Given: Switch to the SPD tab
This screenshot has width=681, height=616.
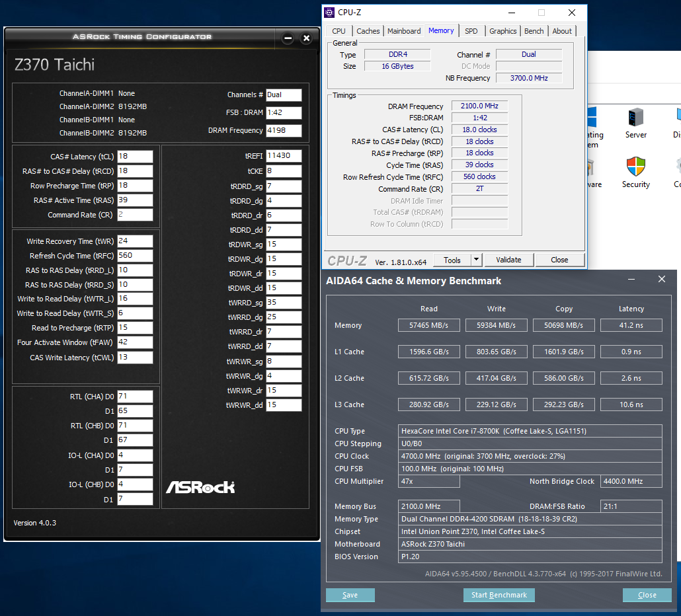Looking at the screenshot, I should [x=471, y=31].
